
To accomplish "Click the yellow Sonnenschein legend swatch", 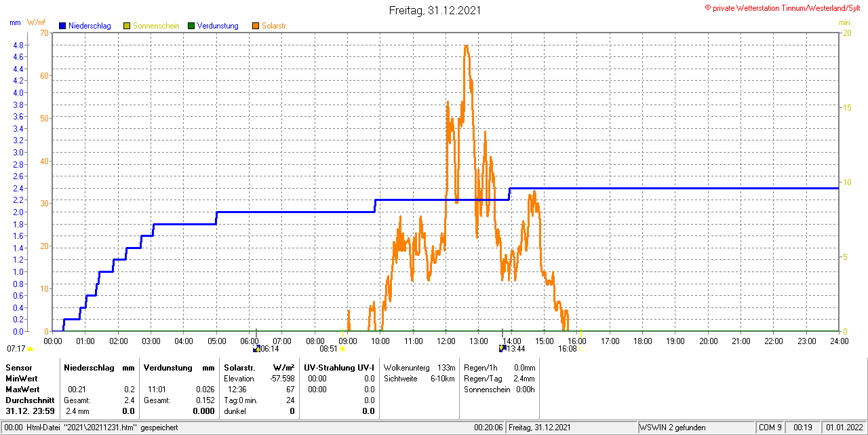I will click(x=127, y=26).
